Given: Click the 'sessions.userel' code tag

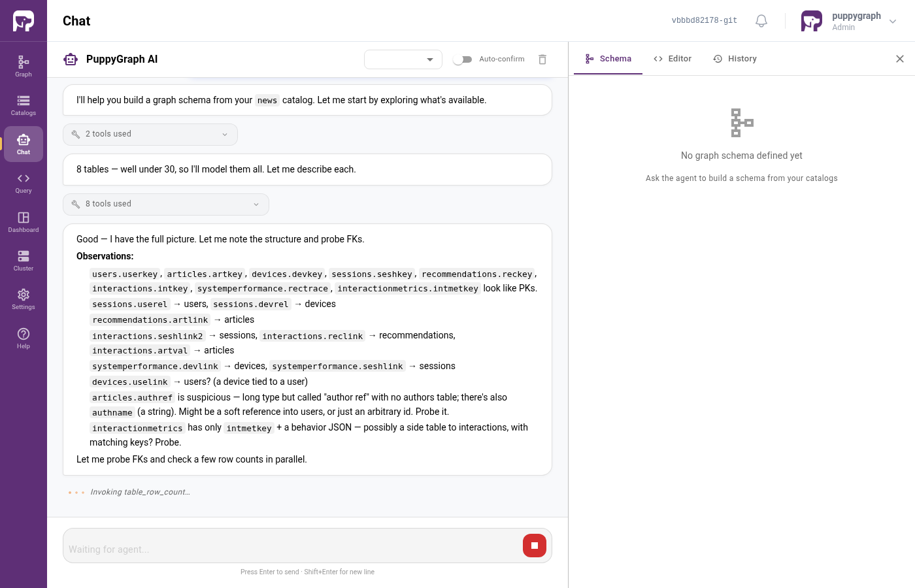Looking at the screenshot, I should (130, 304).
